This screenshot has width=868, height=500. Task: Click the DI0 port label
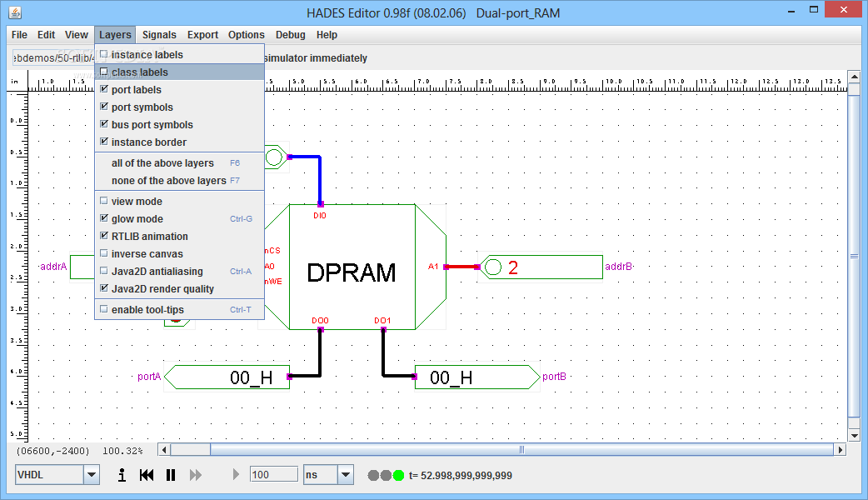pyautogui.click(x=319, y=215)
